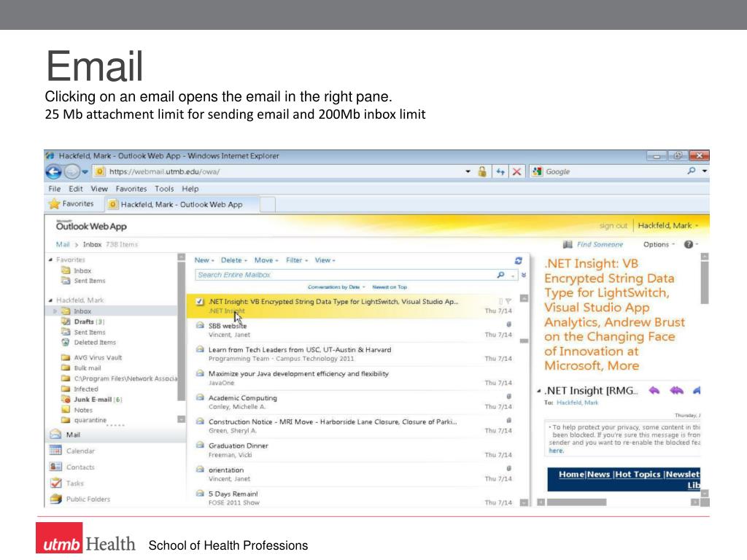Click the Mail breadcrumb link
The image size is (747, 560).
point(63,244)
